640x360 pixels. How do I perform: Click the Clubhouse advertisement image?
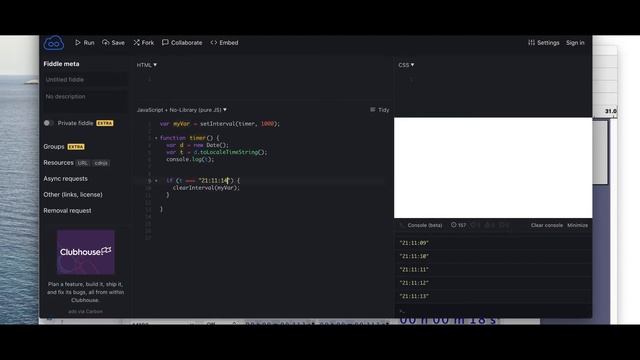(86, 252)
